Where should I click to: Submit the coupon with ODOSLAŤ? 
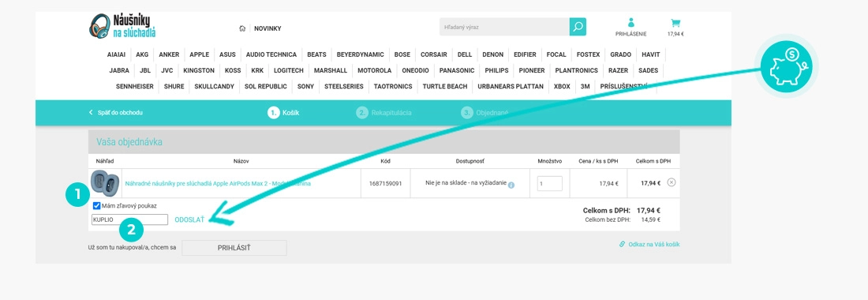pyautogui.click(x=189, y=219)
